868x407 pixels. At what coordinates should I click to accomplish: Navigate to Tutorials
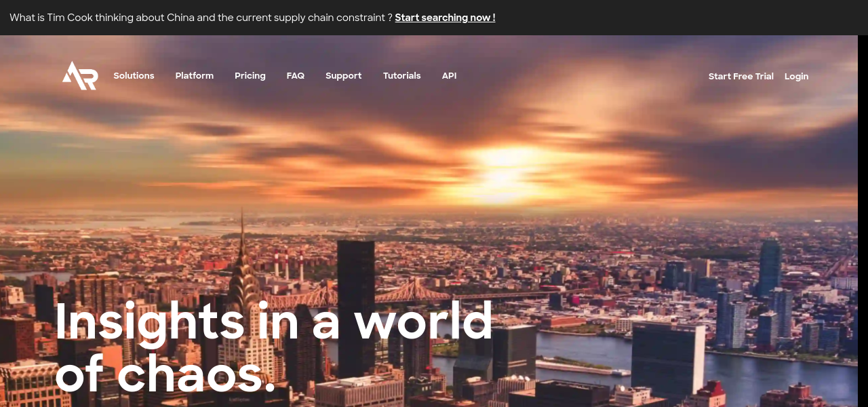[x=401, y=76]
